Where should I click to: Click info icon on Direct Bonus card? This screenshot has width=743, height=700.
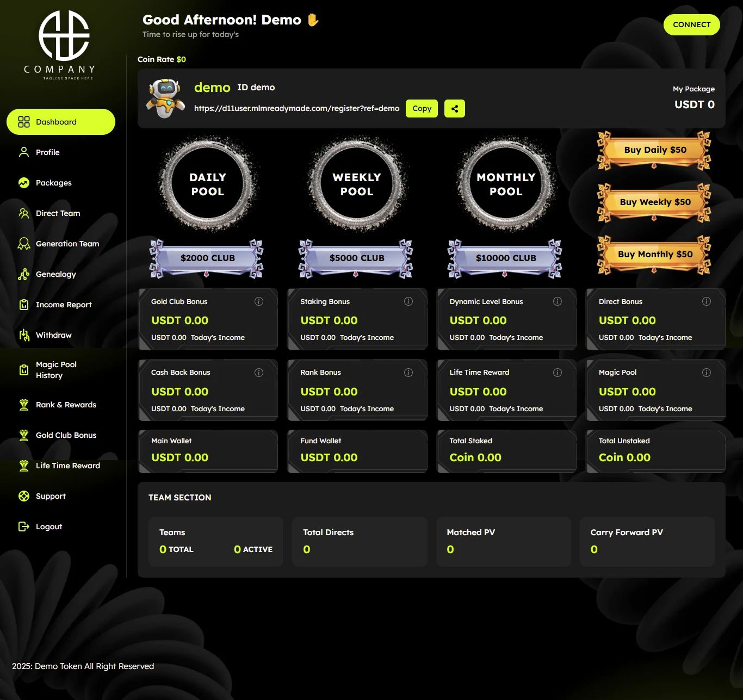707,301
